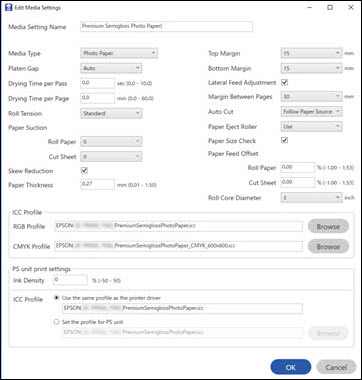Image resolution: width=362 pixels, height=380 pixels.
Task: Toggle the Skew Reduction checkbox
Action: click(x=84, y=170)
